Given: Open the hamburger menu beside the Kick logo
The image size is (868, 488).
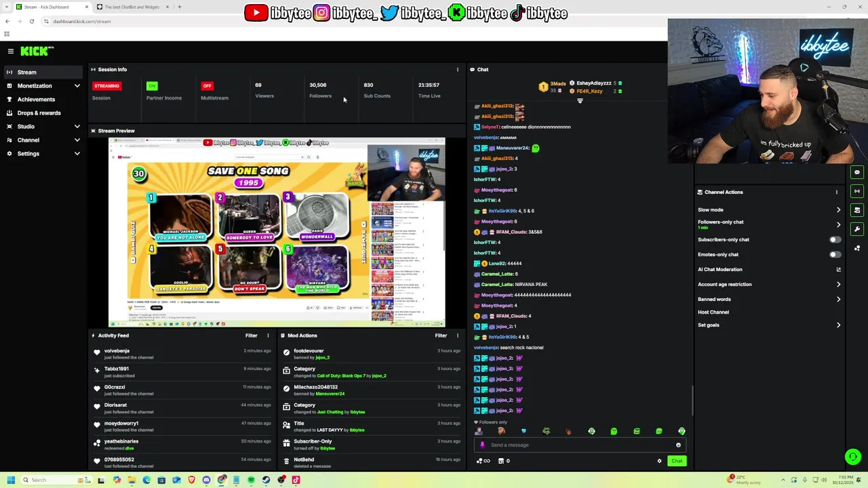Looking at the screenshot, I should [11, 51].
